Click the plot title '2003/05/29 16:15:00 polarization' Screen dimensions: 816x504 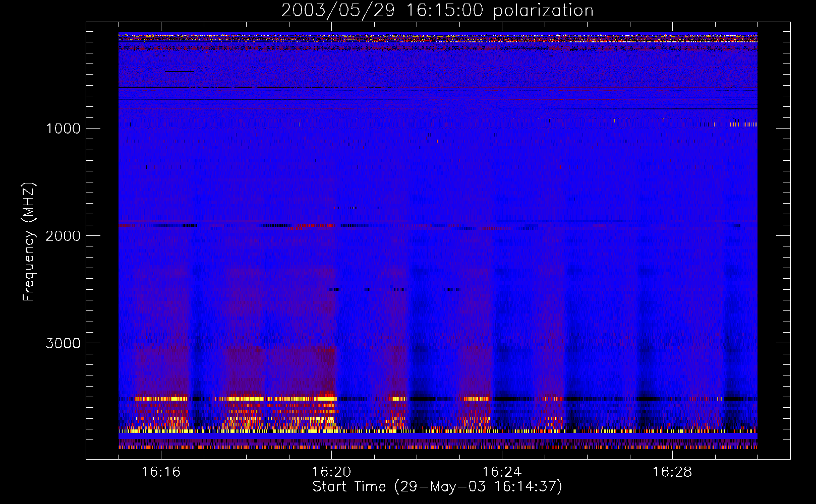pyautogui.click(x=437, y=11)
